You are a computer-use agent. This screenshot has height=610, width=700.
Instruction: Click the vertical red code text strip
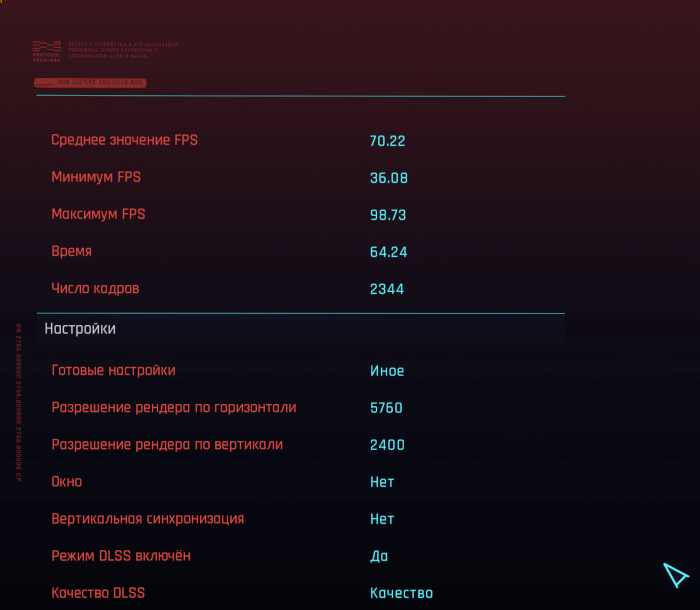click(x=18, y=402)
